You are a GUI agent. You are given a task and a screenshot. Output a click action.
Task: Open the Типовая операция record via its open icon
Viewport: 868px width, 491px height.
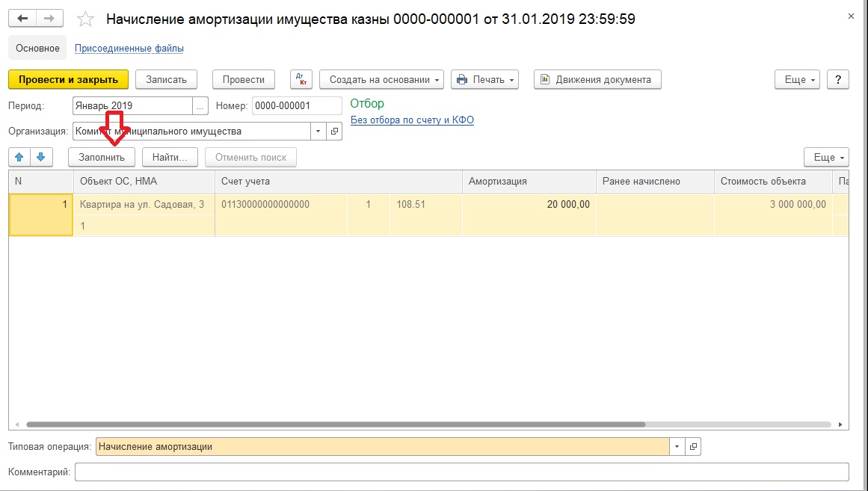tap(693, 447)
